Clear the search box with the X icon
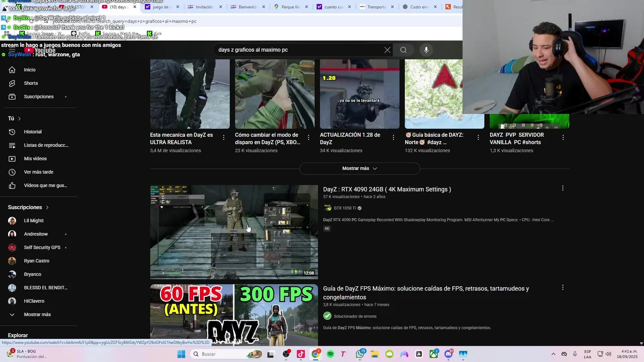The height and width of the screenshot is (362, 644). (x=387, y=50)
